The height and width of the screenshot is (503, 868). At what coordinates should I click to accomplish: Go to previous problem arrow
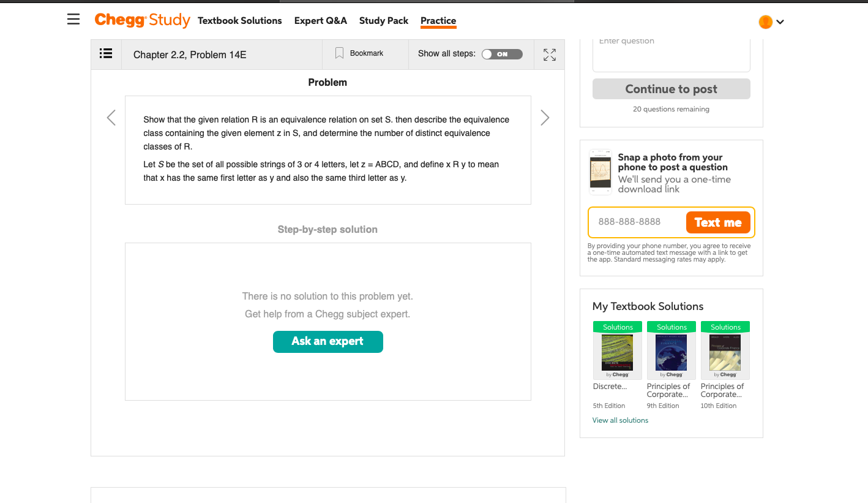(111, 118)
